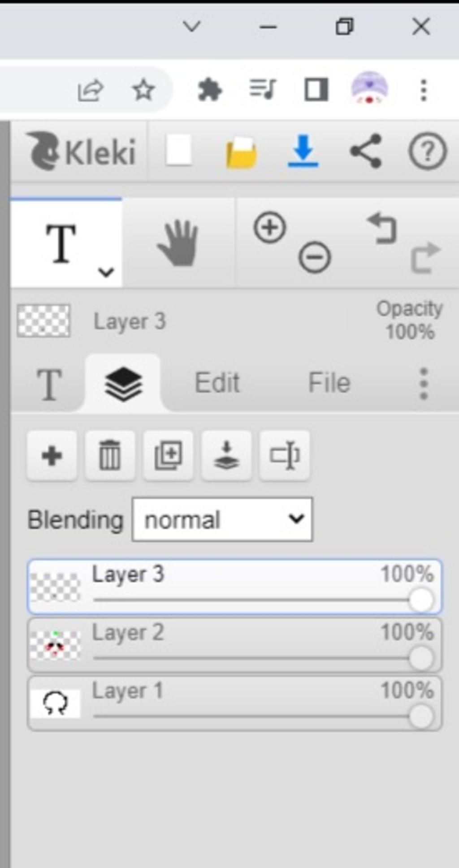Click the new image icon
The width and height of the screenshot is (459, 868).
coord(179,151)
